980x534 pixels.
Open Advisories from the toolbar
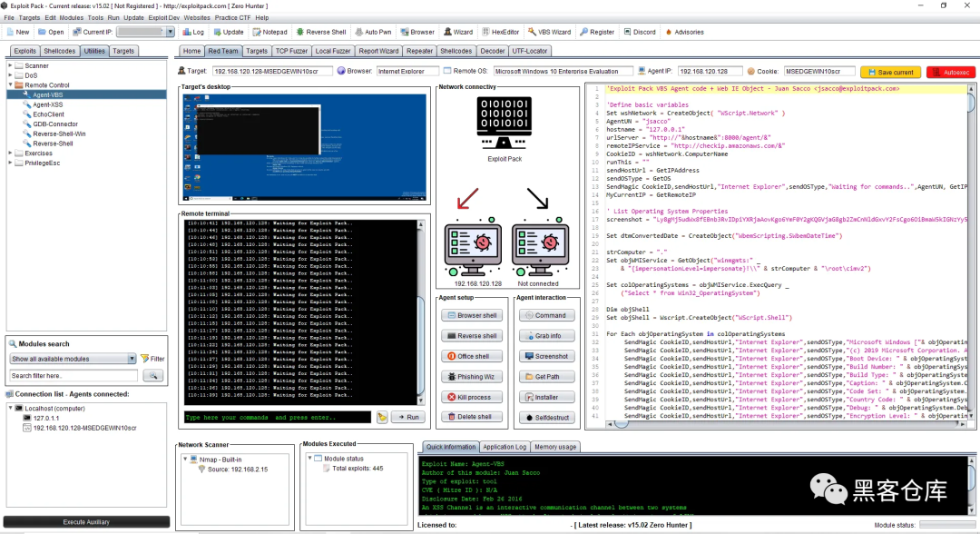(684, 32)
